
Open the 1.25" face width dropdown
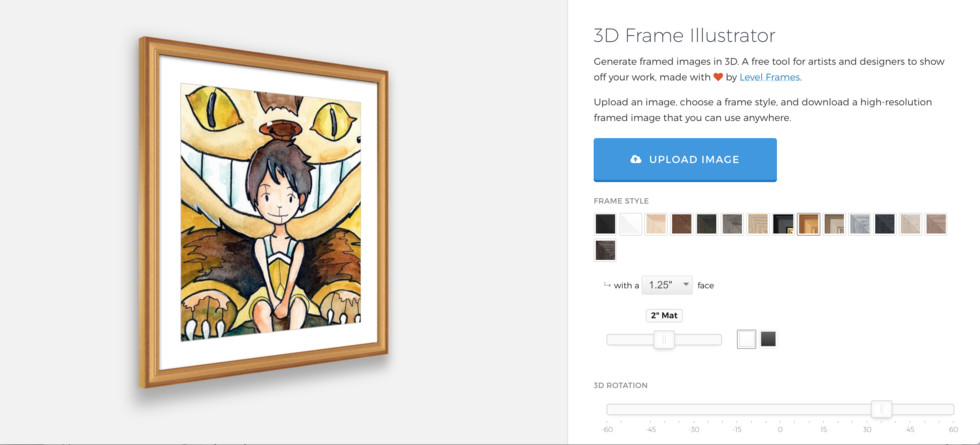667,285
